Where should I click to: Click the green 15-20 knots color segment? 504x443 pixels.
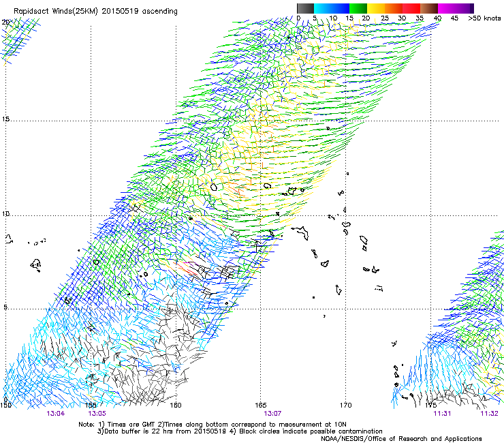(358, 8)
